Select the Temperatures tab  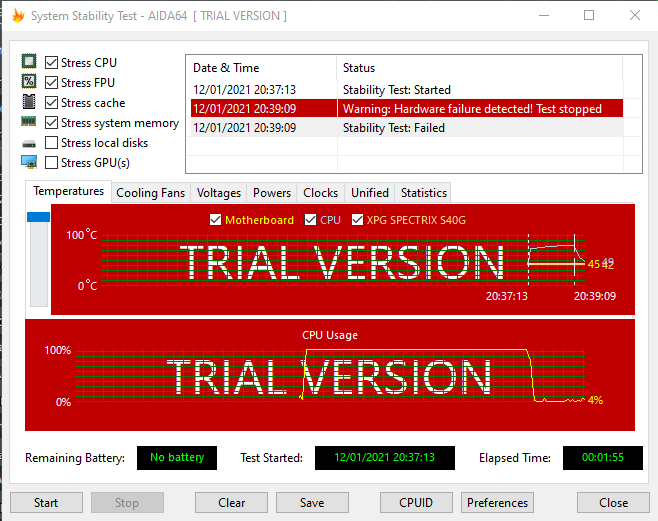point(68,191)
